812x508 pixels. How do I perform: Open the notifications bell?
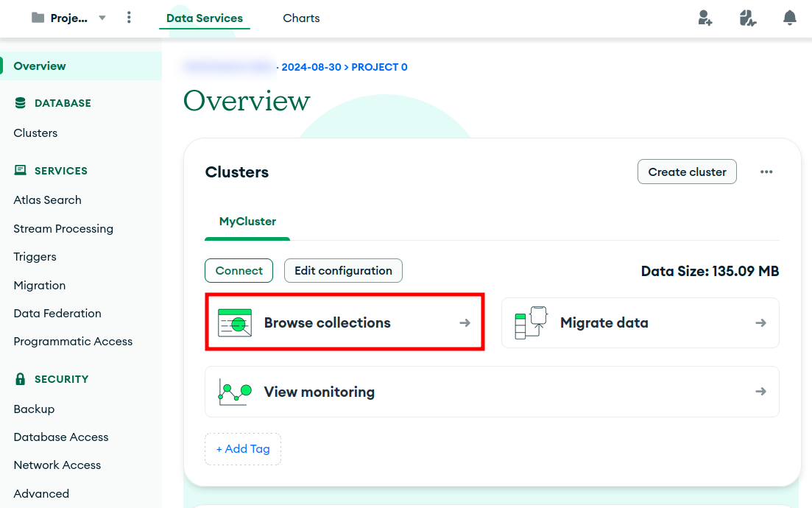click(x=790, y=18)
